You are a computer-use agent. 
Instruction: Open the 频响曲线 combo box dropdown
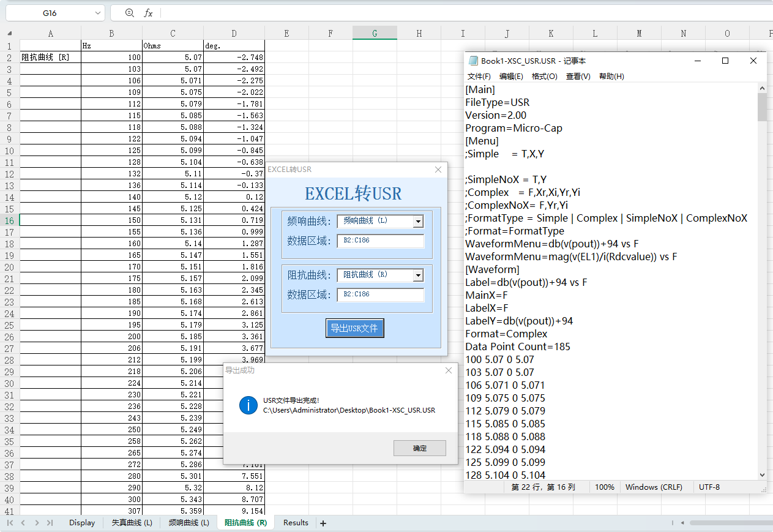pos(418,222)
